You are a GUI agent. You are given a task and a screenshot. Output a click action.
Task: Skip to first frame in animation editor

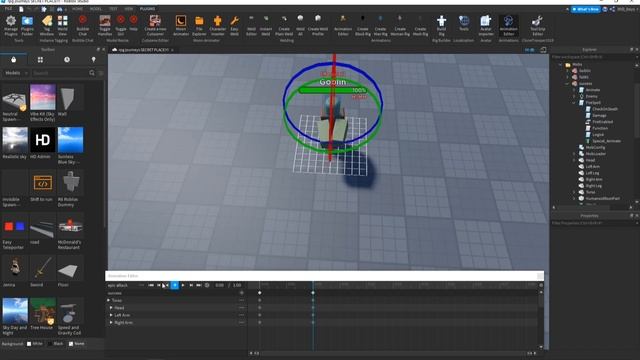pyautogui.click(x=151, y=285)
